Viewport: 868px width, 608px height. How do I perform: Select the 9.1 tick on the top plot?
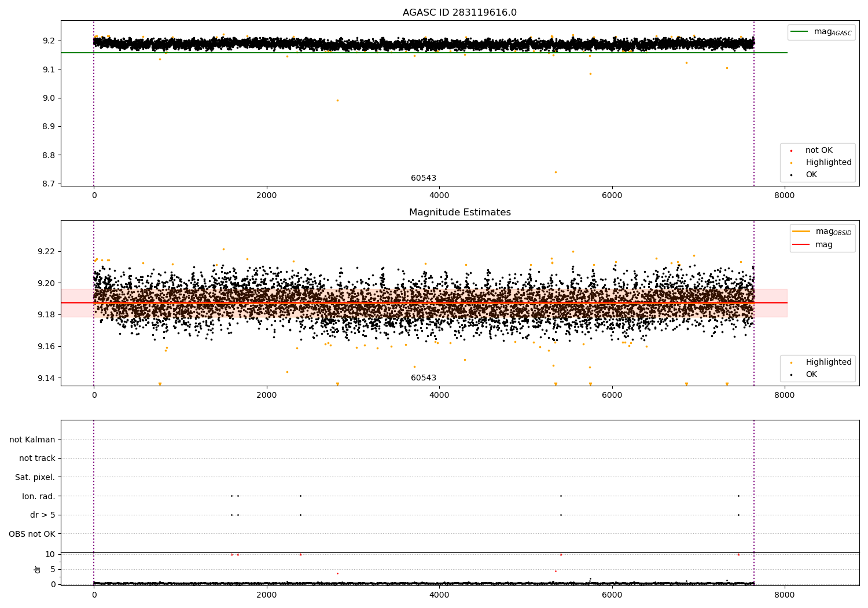[x=49, y=69]
